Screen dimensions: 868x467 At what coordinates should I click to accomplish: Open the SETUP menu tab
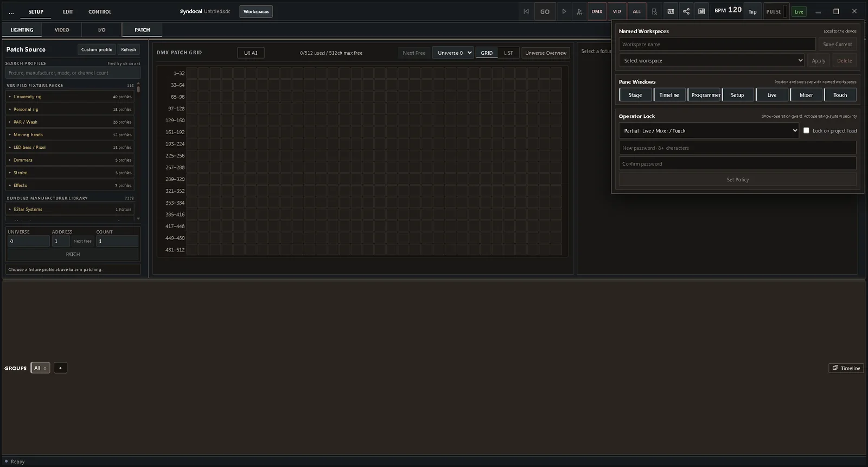[36, 12]
